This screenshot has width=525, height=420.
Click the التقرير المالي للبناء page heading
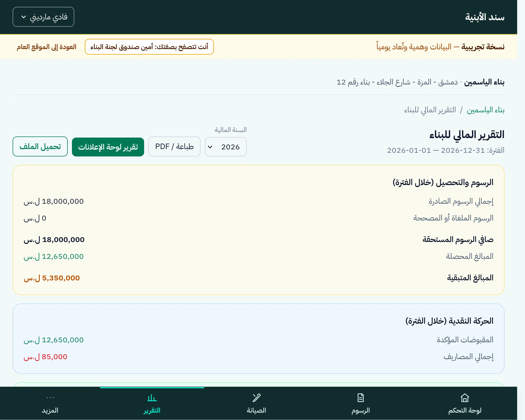(x=467, y=135)
